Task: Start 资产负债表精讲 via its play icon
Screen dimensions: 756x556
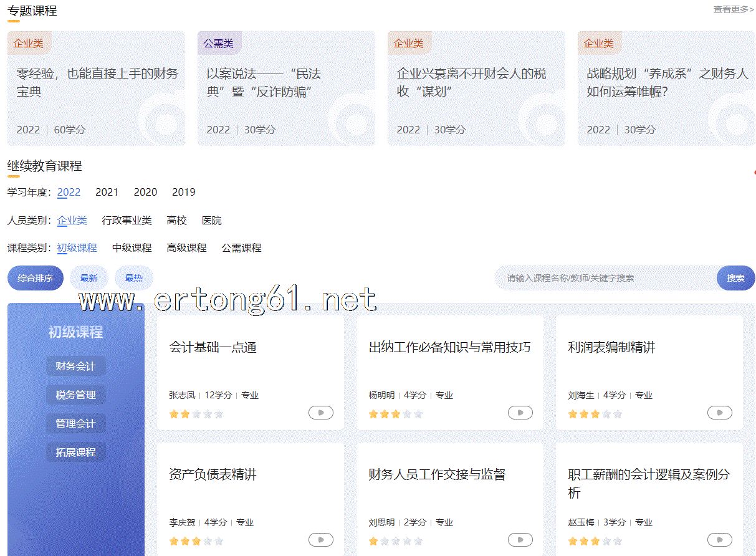Action: tap(320, 540)
